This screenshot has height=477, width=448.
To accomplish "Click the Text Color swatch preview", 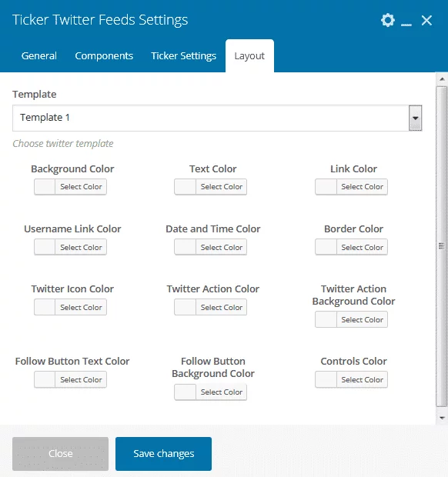I will point(185,187).
